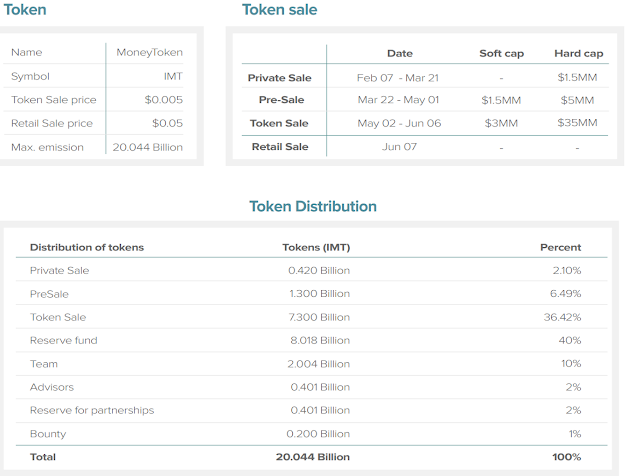This screenshot has width=633, height=476.
Task: Click Advisors' '0.401 Billion' amount
Action: click(320, 387)
